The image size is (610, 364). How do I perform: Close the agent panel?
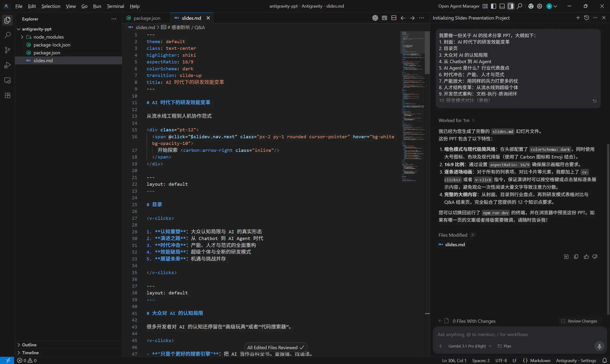pos(604,18)
